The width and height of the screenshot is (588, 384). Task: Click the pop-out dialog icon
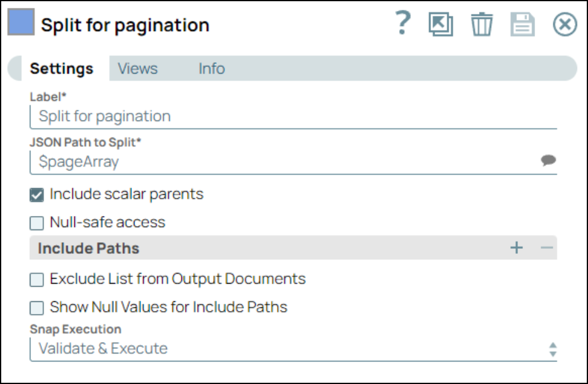coord(441,24)
